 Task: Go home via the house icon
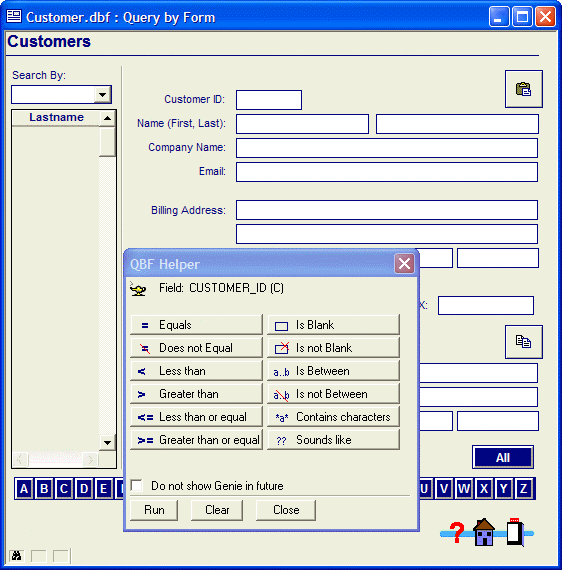coord(484,532)
